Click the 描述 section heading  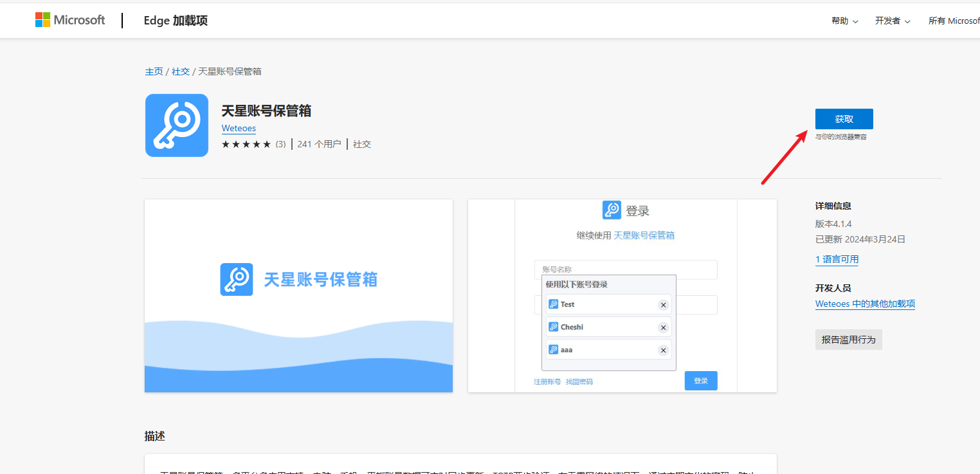[x=155, y=436]
